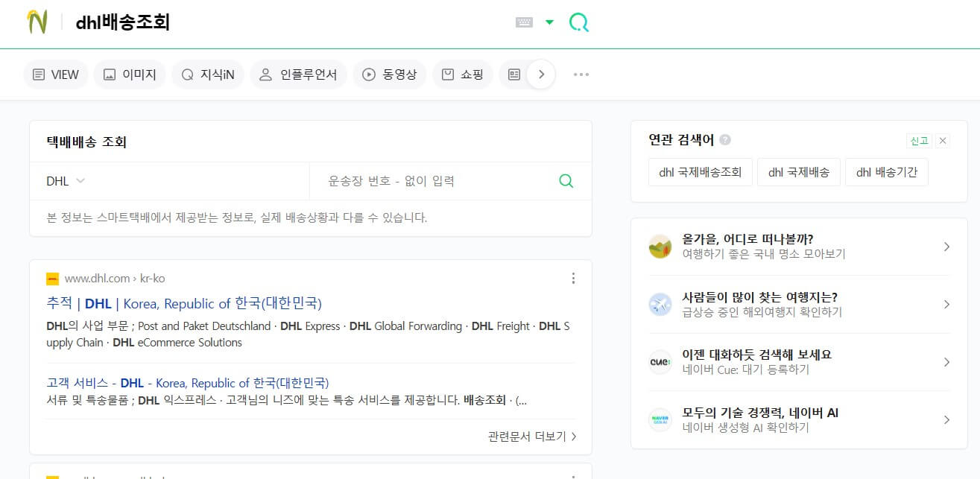Image resolution: width=980 pixels, height=479 pixels.
Task: Click the autumn landscape thumbnail icon
Action: pyautogui.click(x=660, y=247)
